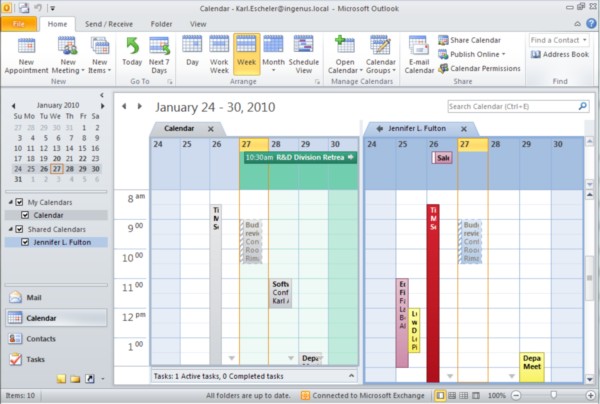
Task: Open the New Meeting button
Action: click(68, 55)
